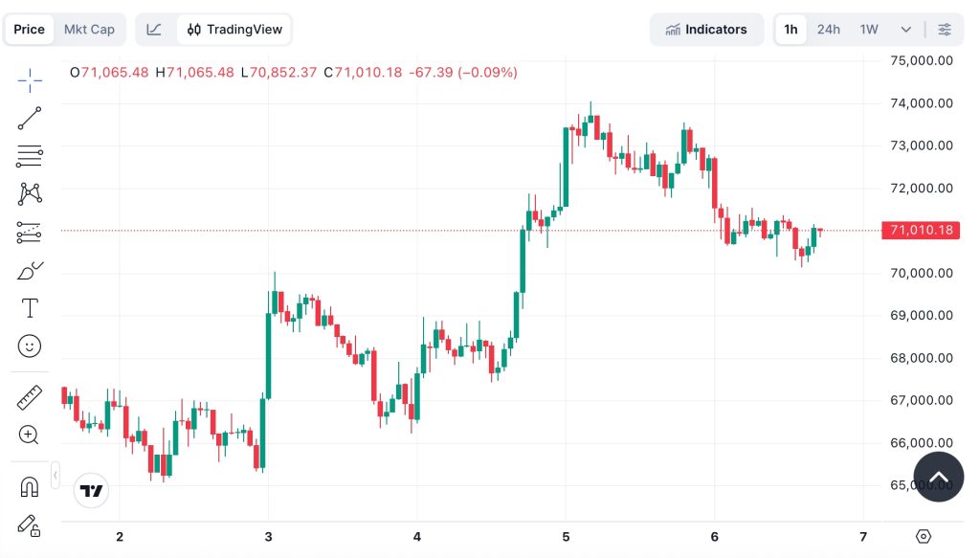
Task: Enable magnet mode for drawings
Action: coord(29,487)
